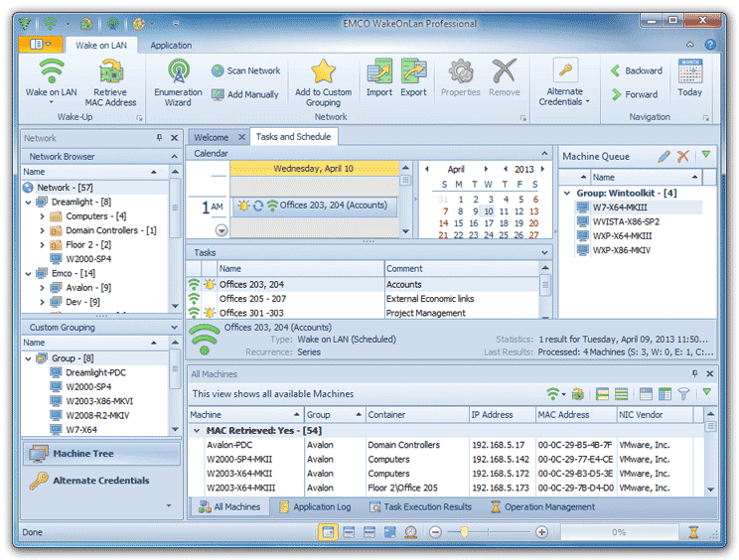Click the Machine Queue edit pencil icon
This screenshot has width=739, height=560.
pyautogui.click(x=665, y=156)
